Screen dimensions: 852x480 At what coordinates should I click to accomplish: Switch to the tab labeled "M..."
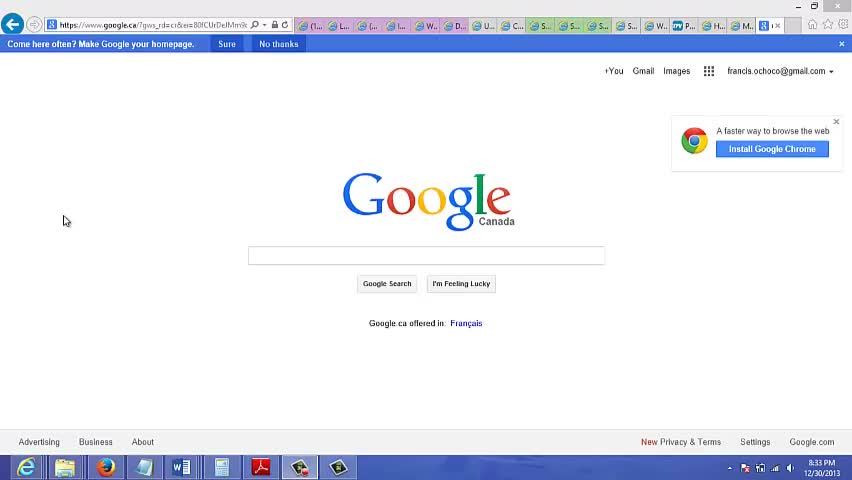click(x=742, y=26)
